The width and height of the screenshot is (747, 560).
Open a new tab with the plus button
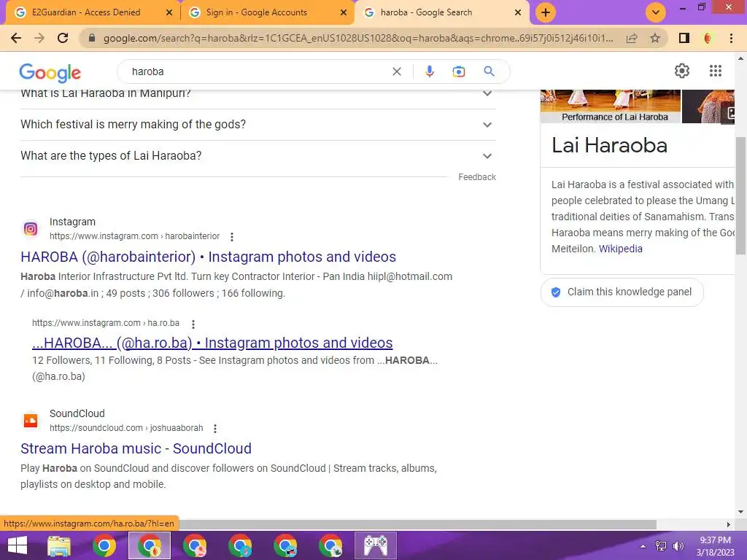(546, 12)
